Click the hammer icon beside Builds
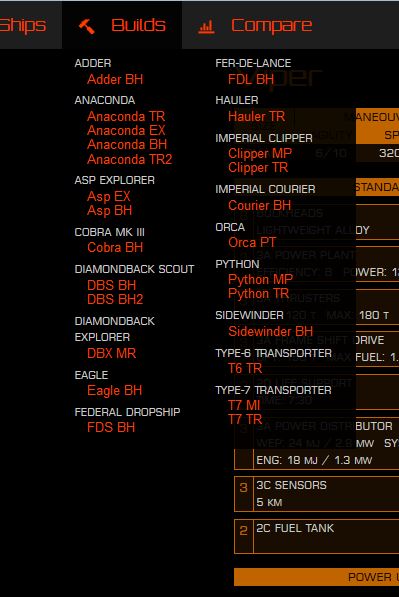Image resolution: width=399 pixels, height=597 pixels. pos(86,26)
